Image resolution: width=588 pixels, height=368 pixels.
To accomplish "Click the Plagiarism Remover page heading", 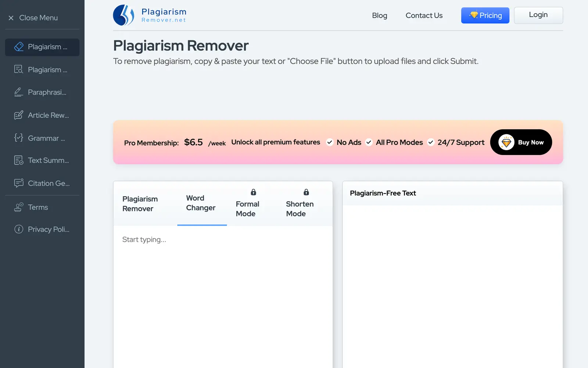I will click(181, 46).
